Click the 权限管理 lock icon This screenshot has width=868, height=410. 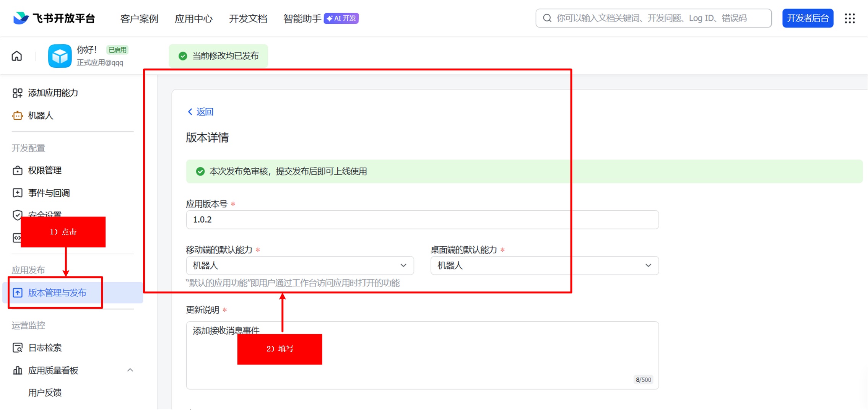[18, 171]
